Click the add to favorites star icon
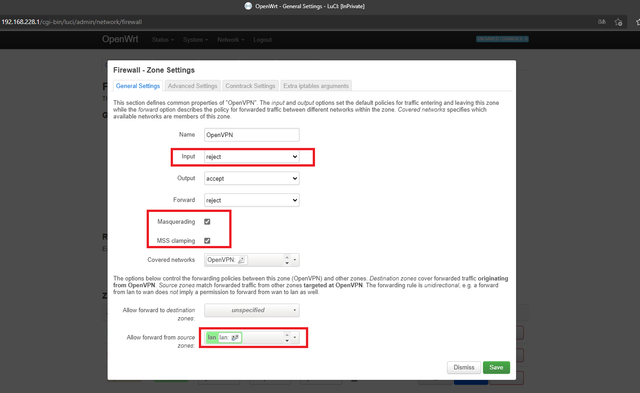Image resolution: width=640 pixels, height=393 pixels. [x=618, y=22]
